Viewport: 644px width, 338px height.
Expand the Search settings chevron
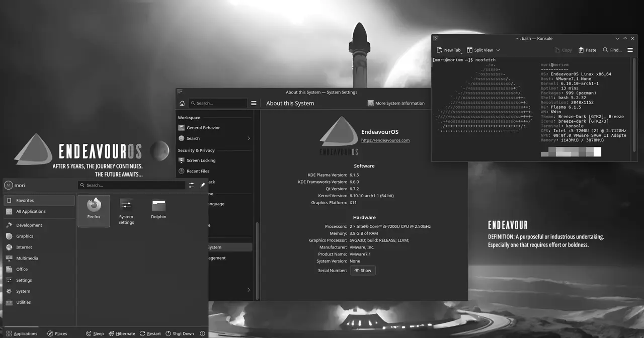[249, 138]
